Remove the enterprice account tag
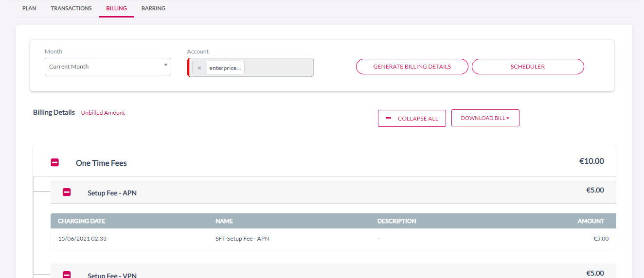The width and height of the screenshot is (644, 278). tap(199, 68)
